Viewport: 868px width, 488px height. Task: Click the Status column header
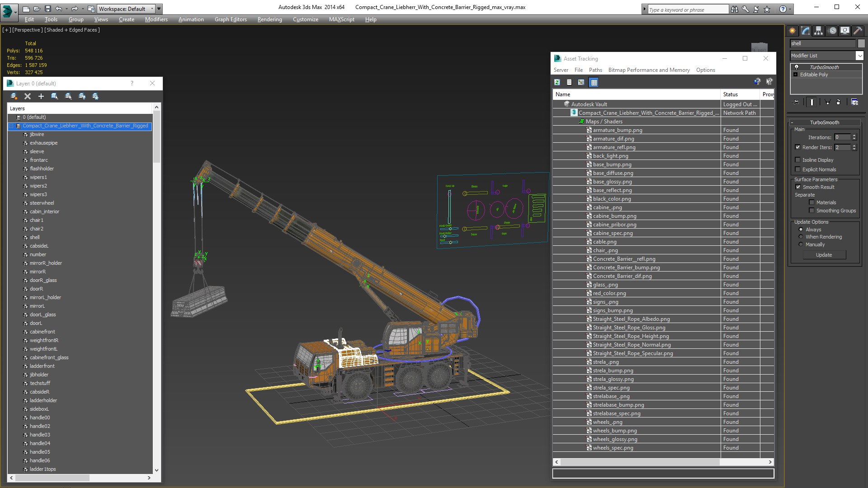point(740,94)
